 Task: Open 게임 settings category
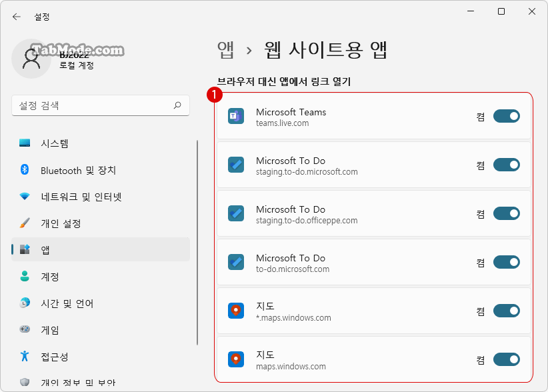pos(101,329)
